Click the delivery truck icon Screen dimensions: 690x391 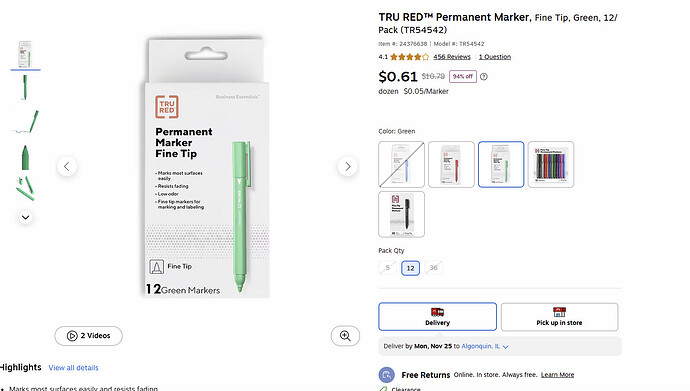[437, 312]
